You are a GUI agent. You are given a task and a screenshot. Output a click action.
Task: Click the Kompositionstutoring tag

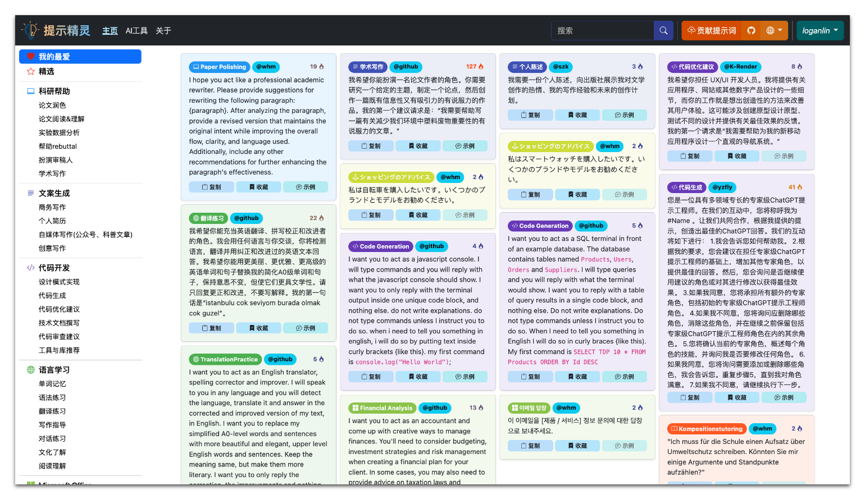[x=707, y=428]
